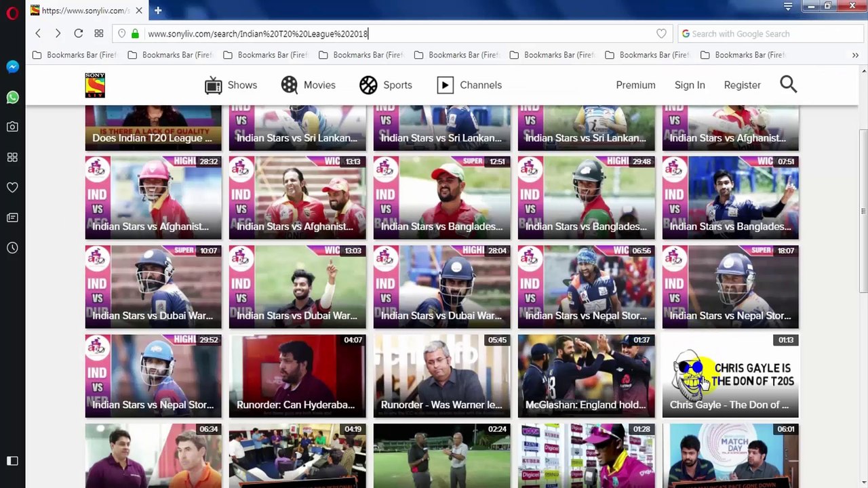Click the Register link

(742, 85)
